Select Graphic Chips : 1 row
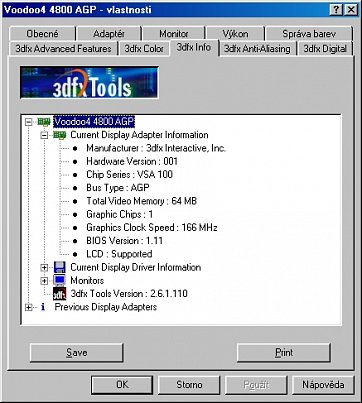Image resolution: width=362 pixels, height=403 pixels. (x=120, y=214)
